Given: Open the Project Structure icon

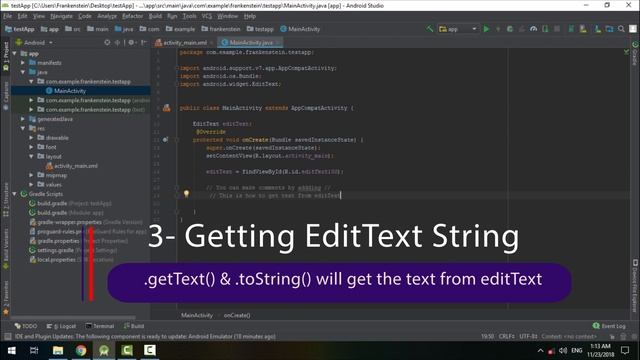Looking at the screenshot, I should pos(609,29).
